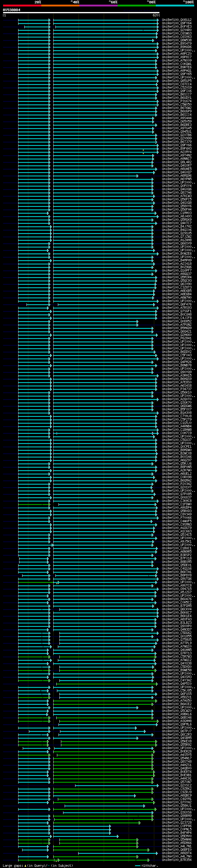Pick the UniRef100_P31674 row label
197x868 pixels.
[176, 101]
